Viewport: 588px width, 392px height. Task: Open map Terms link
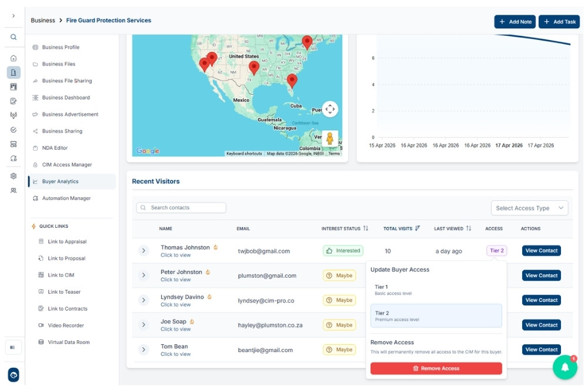coord(334,154)
